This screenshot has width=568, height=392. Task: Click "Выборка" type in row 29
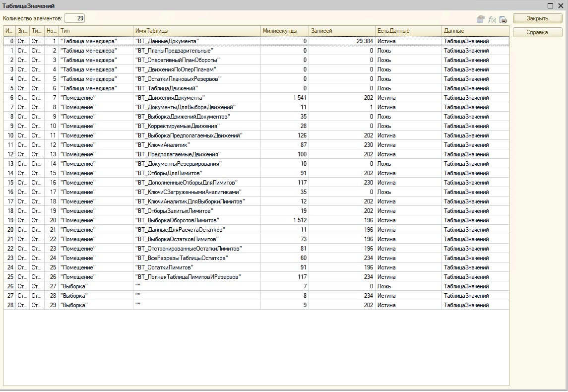74,305
